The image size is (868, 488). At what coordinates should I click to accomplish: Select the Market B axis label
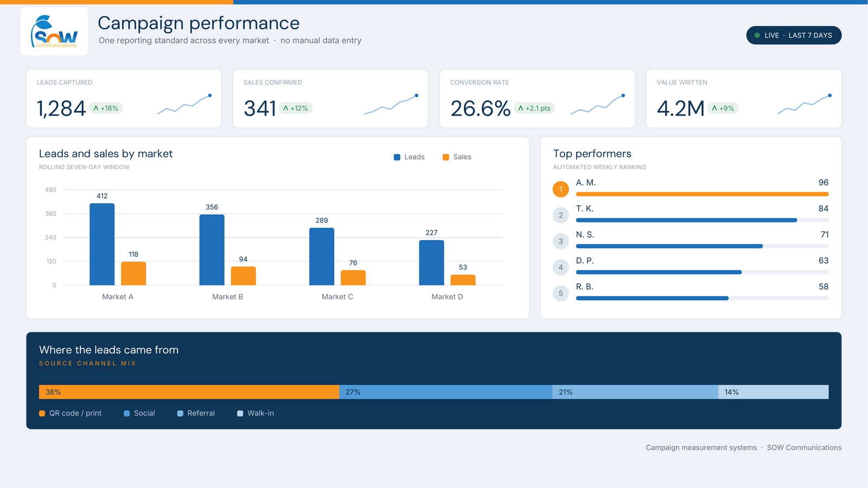click(227, 297)
